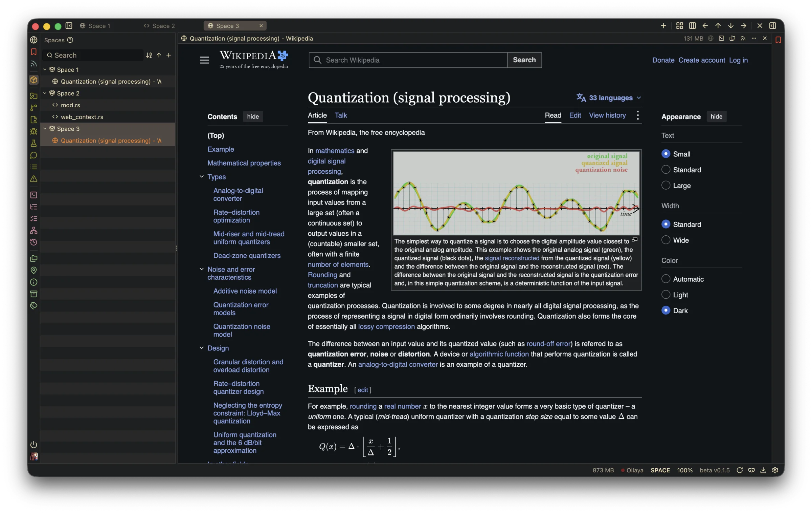Open the warning triangle problems icon
This screenshot has height=513, width=812.
coord(33,179)
